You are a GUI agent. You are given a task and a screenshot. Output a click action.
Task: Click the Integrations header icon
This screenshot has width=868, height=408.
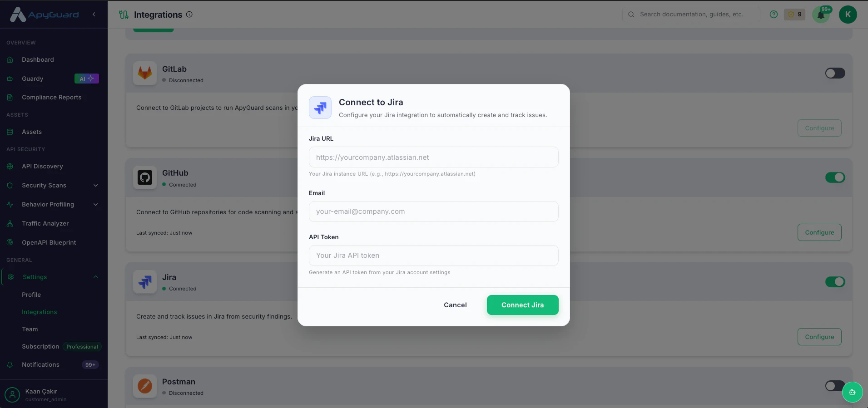[124, 15]
